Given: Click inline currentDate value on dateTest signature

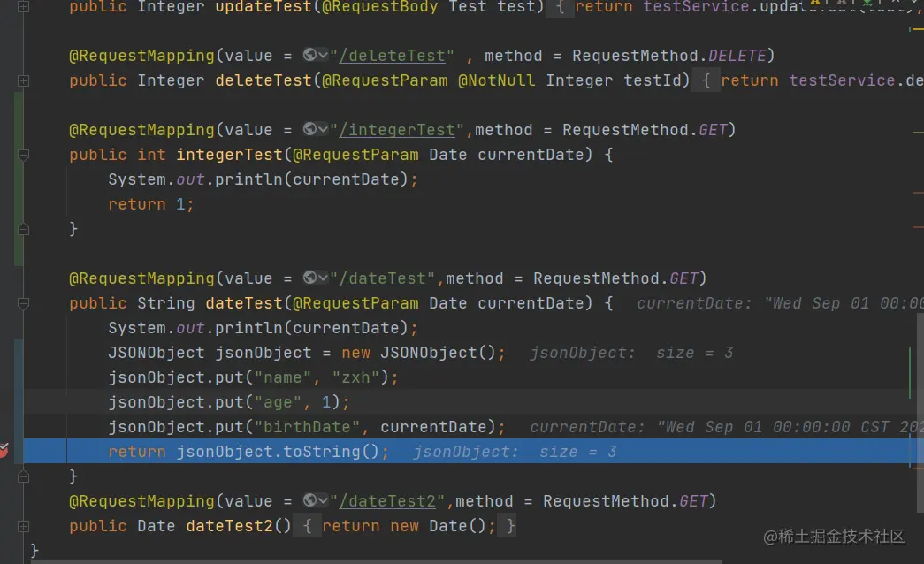Looking at the screenshot, I should coord(780,303).
